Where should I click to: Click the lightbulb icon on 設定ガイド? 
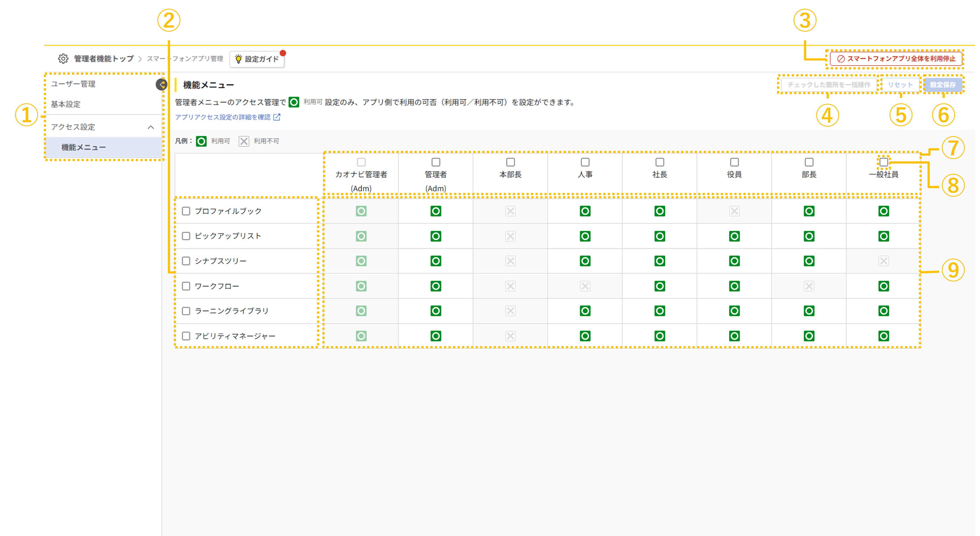coord(238,59)
